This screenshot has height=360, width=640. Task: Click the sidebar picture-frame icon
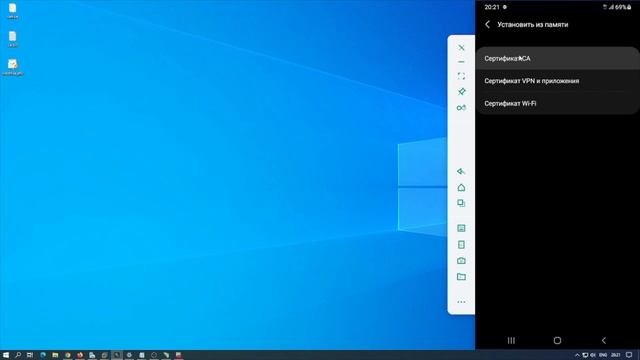[461, 228]
